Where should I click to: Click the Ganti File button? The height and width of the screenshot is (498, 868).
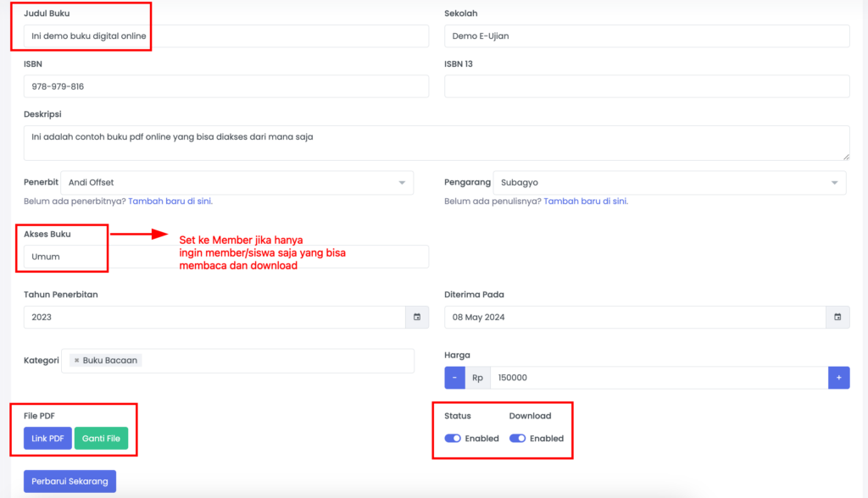pyautogui.click(x=102, y=438)
